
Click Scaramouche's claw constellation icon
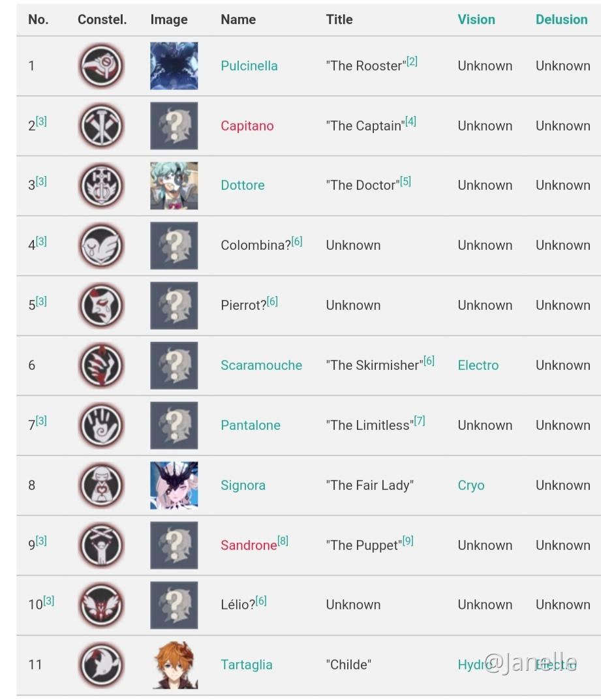coord(101,365)
